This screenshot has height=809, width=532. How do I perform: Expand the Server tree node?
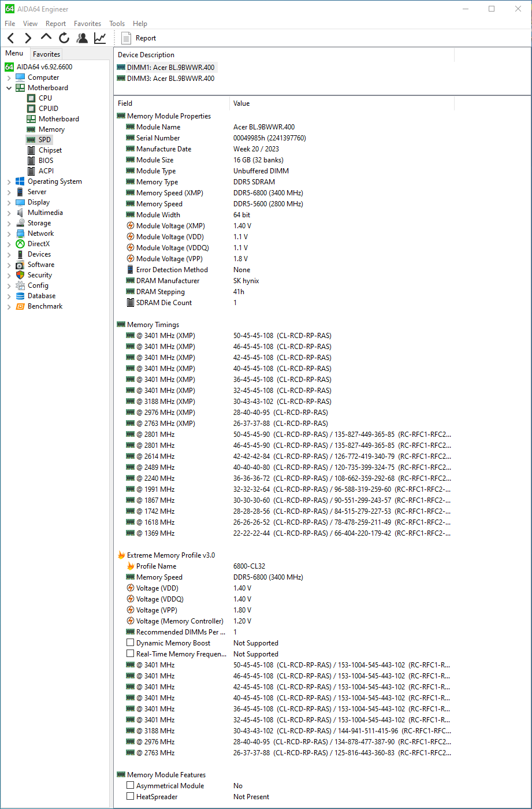tap(9, 192)
